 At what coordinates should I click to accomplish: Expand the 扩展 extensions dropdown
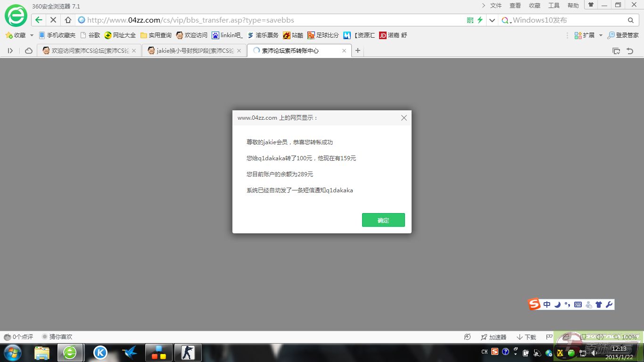point(601,35)
